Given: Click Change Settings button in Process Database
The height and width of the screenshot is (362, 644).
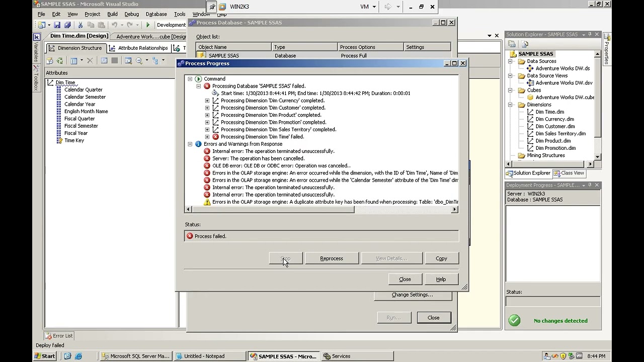Looking at the screenshot, I should [412, 295].
